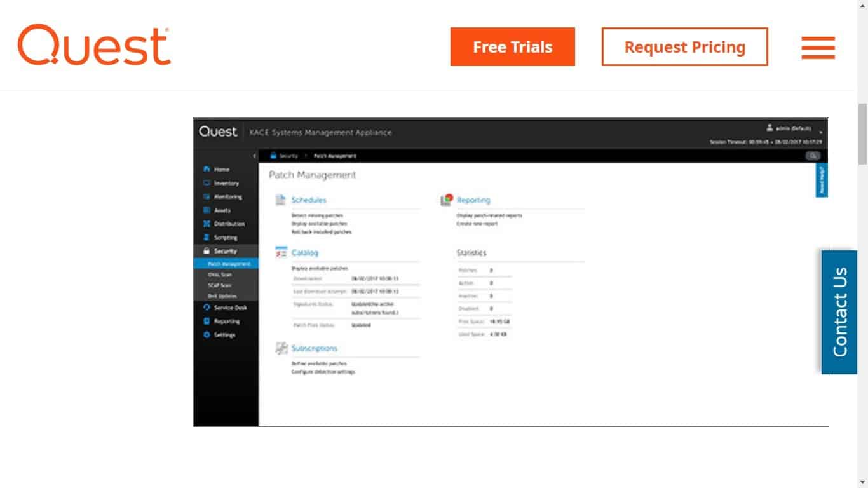Image resolution: width=868 pixels, height=488 pixels.
Task: Click the Inventory monitor icon in sidebar
Action: pos(207,183)
